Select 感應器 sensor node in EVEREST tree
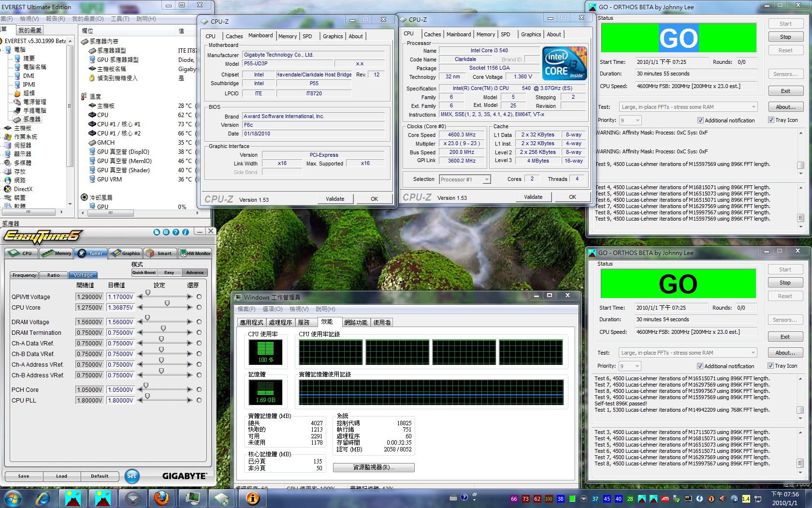Image resolution: width=812 pixels, height=508 pixels. pyautogui.click(x=32, y=119)
